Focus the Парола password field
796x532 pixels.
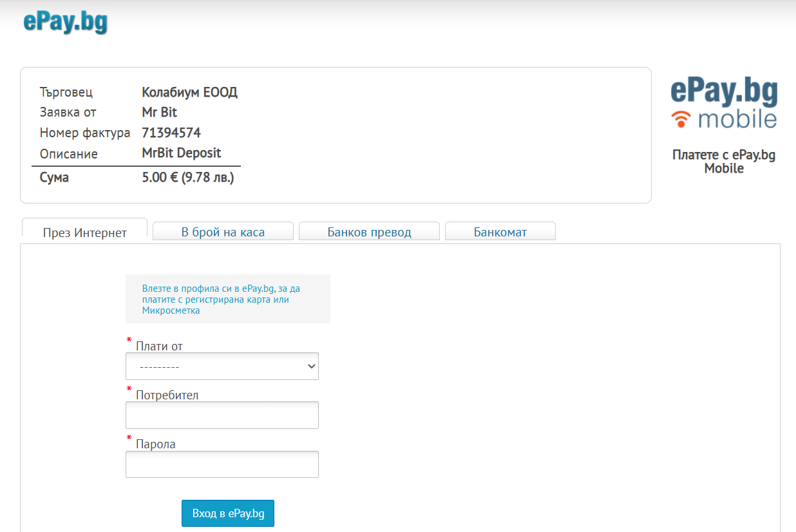coord(222,464)
